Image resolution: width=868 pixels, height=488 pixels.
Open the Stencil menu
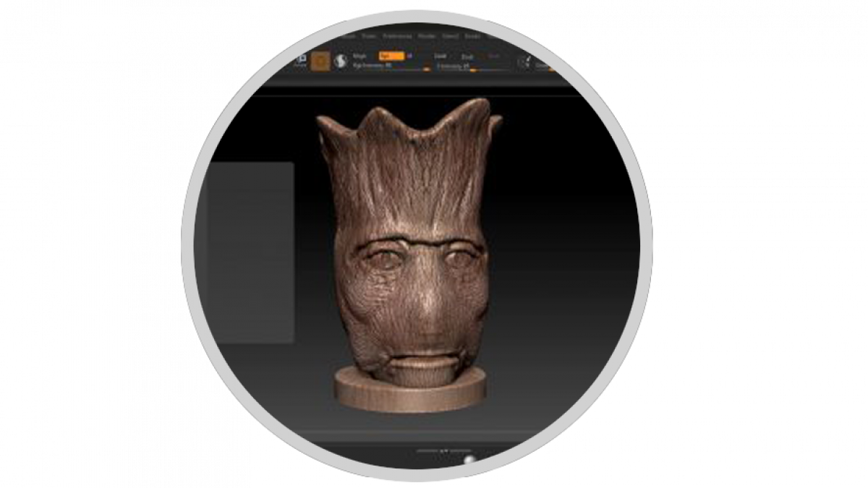pyautogui.click(x=450, y=36)
